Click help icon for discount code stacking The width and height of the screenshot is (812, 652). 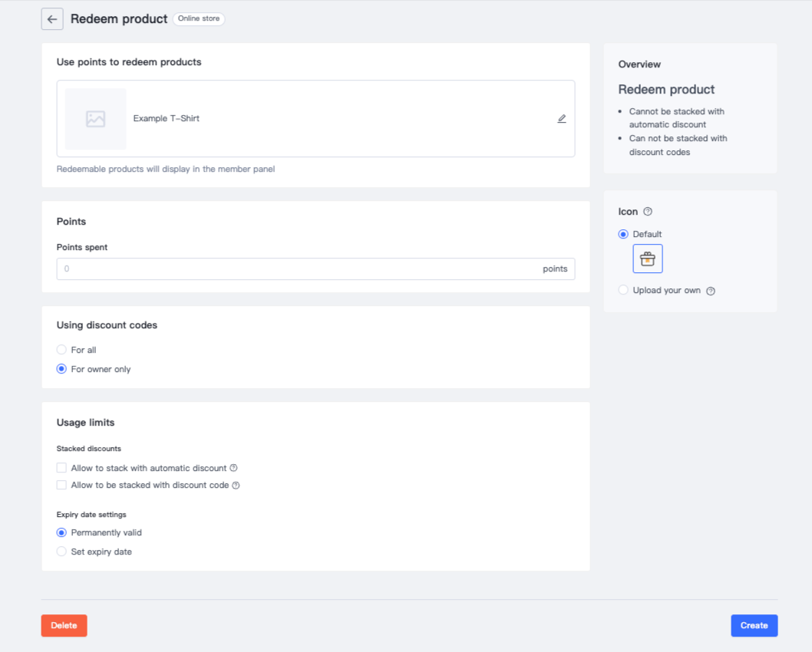coord(236,485)
